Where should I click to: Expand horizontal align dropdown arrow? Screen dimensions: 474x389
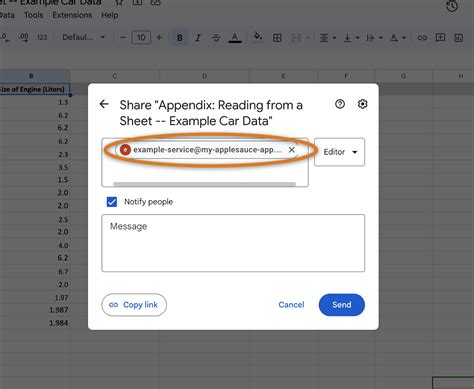(x=334, y=38)
